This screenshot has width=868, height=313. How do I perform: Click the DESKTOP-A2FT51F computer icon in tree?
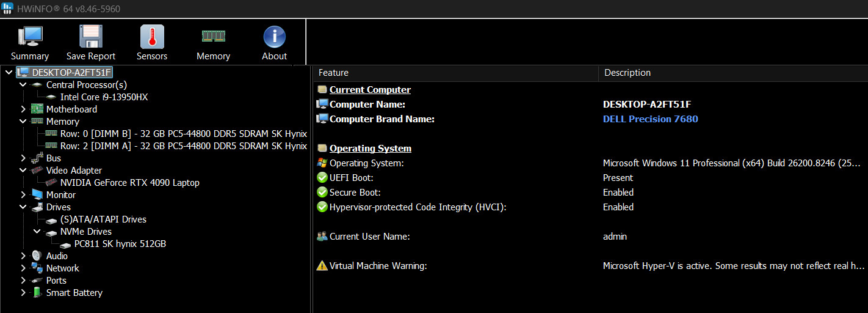[23, 73]
